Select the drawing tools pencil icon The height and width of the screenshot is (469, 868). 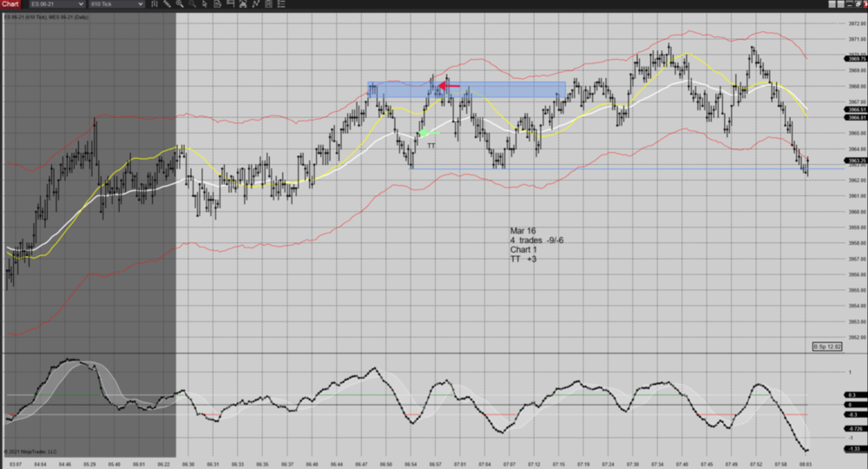coord(168,4)
